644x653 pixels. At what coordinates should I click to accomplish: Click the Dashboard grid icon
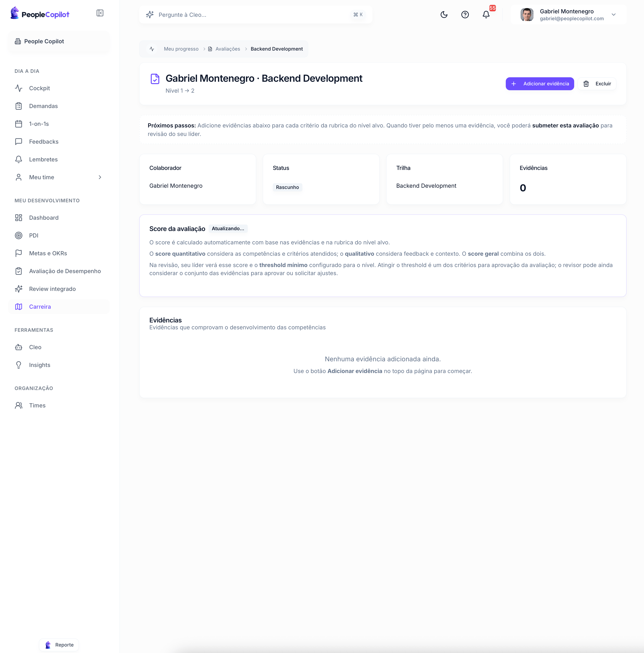(19, 218)
